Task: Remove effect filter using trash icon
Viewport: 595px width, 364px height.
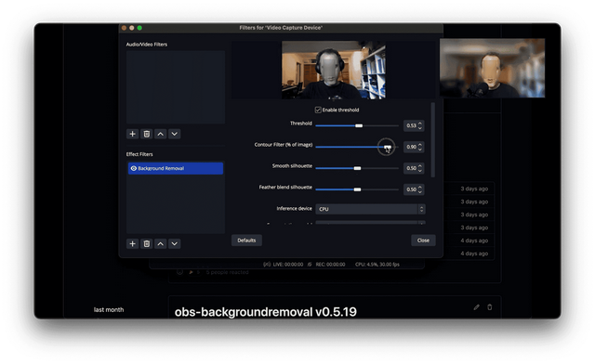Action: (x=147, y=244)
